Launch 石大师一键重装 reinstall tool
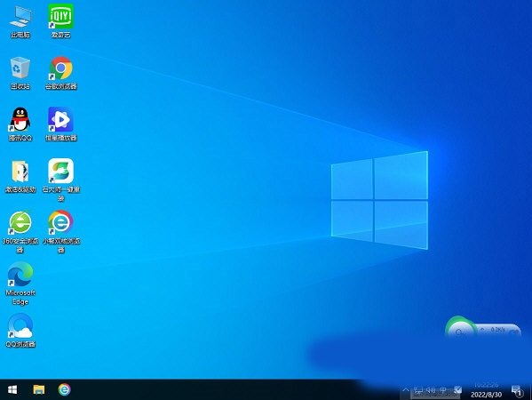The width and height of the screenshot is (532, 400). click(x=60, y=180)
